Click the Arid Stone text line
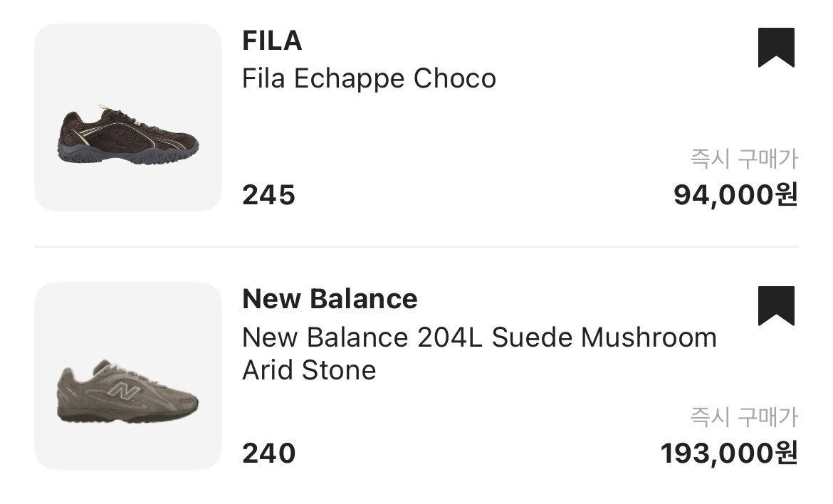This screenshot has width=833, height=504. click(x=309, y=370)
